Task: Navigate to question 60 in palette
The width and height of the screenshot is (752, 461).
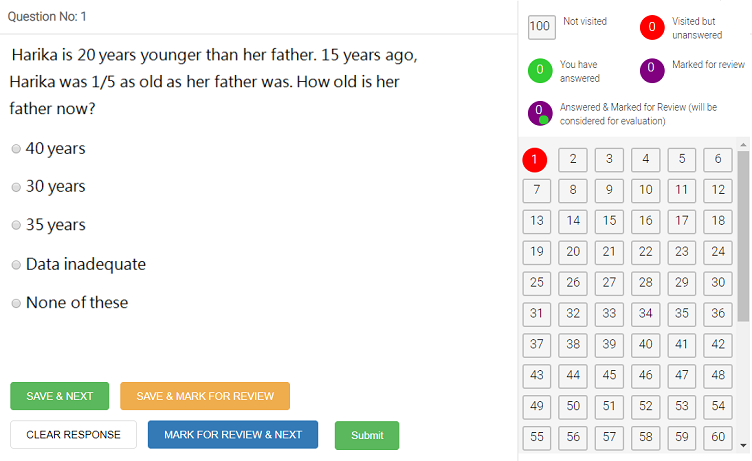Action: (x=717, y=436)
